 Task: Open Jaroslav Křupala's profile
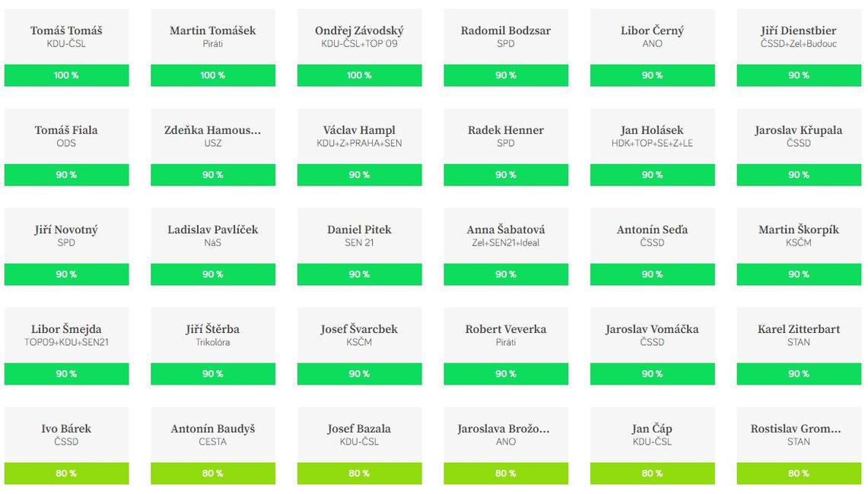point(798,136)
